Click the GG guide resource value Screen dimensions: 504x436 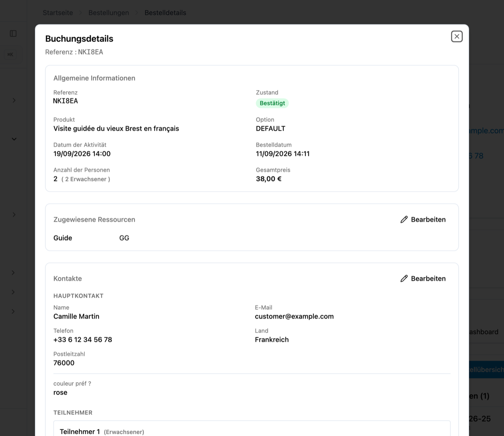[x=124, y=238]
